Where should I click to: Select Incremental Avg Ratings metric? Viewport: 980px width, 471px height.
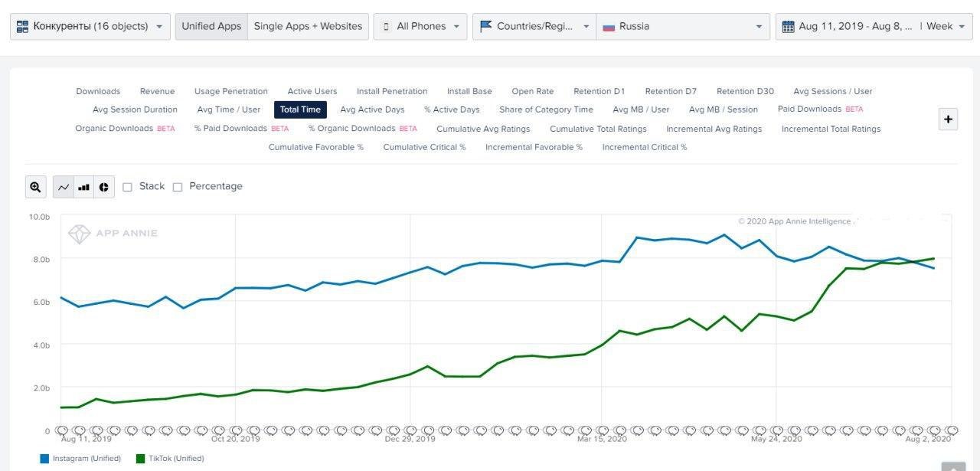[714, 129]
